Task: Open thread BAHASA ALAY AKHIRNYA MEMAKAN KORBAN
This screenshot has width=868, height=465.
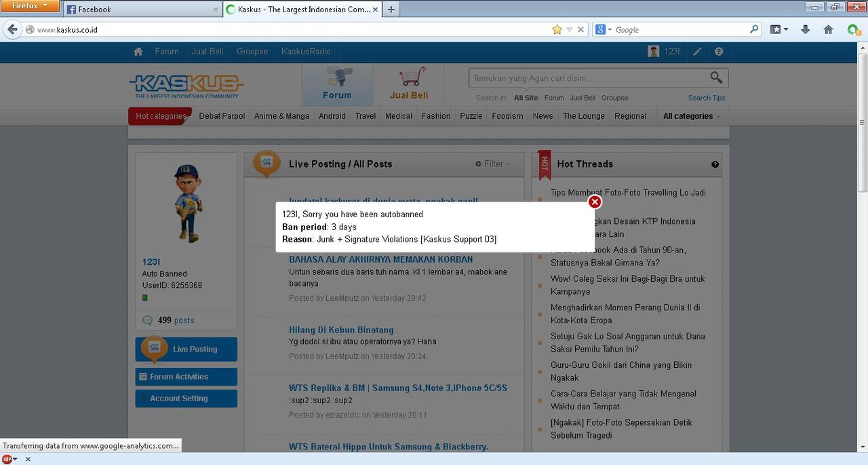Action: coord(381,259)
